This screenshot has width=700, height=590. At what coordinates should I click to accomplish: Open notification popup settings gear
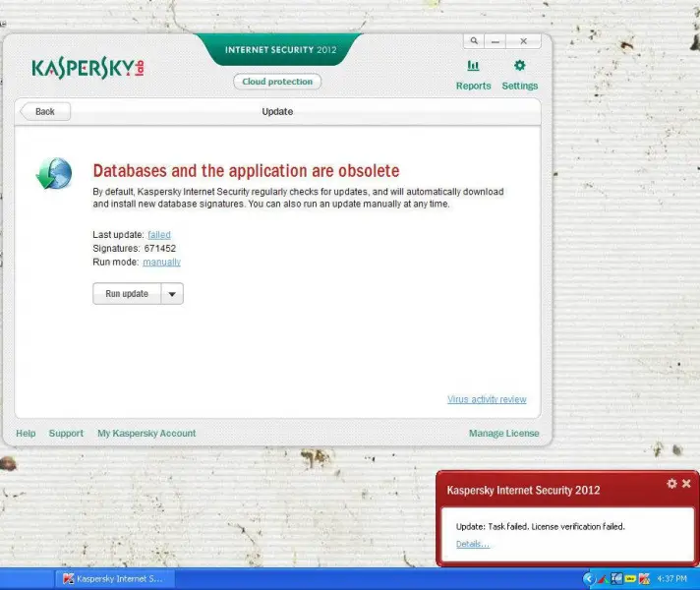671,484
